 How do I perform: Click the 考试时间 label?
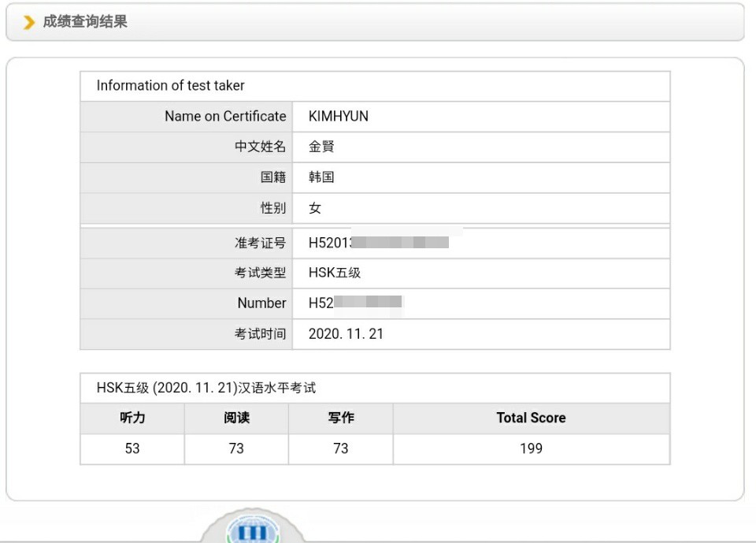pos(261,334)
